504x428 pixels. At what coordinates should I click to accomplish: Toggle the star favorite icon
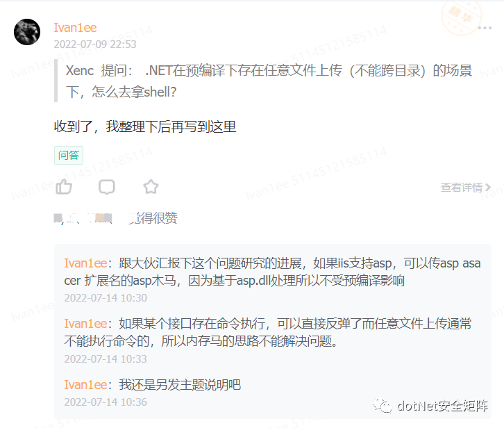click(x=151, y=187)
